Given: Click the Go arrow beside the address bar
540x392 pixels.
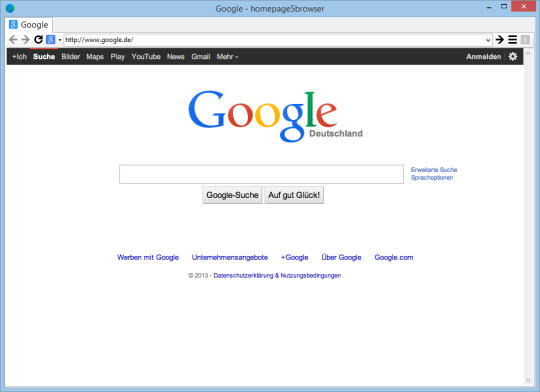Looking at the screenshot, I should coord(499,40).
